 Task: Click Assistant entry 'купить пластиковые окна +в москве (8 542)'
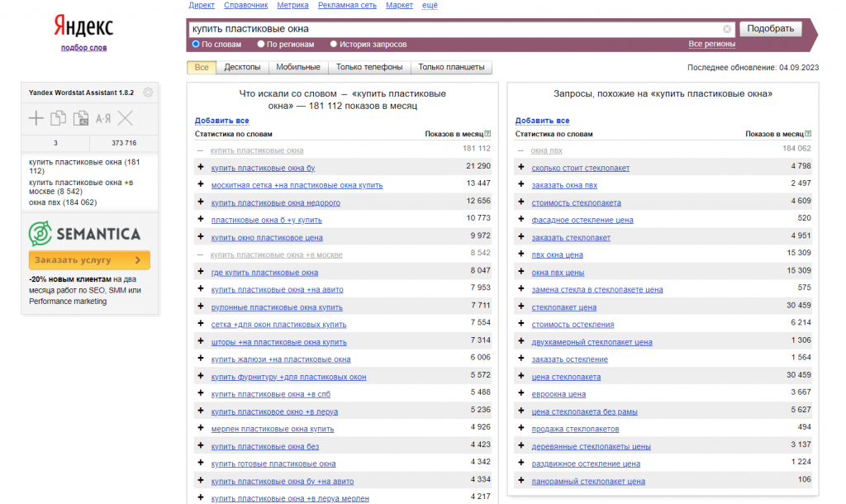pos(81,187)
